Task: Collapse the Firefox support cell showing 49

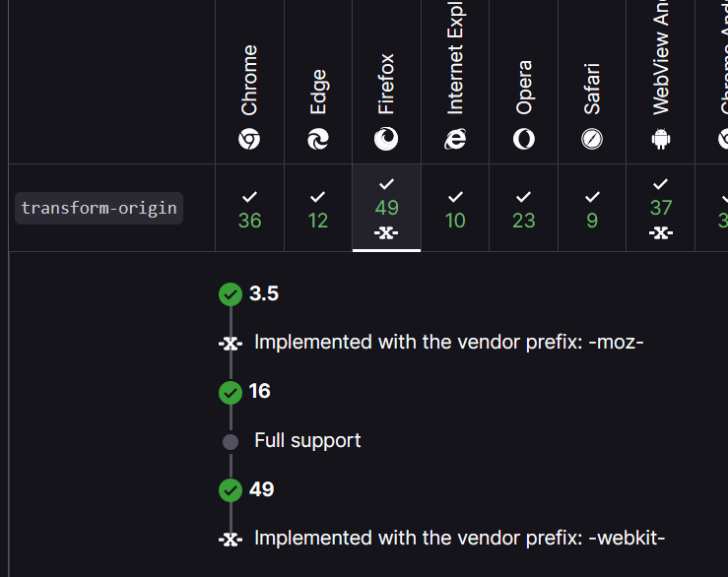Action: [386, 209]
